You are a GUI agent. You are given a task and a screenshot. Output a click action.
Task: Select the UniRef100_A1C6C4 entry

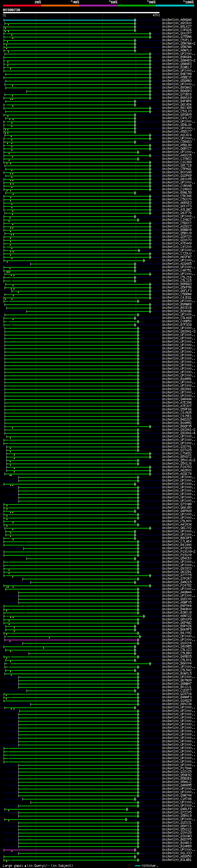[x=177, y=135]
